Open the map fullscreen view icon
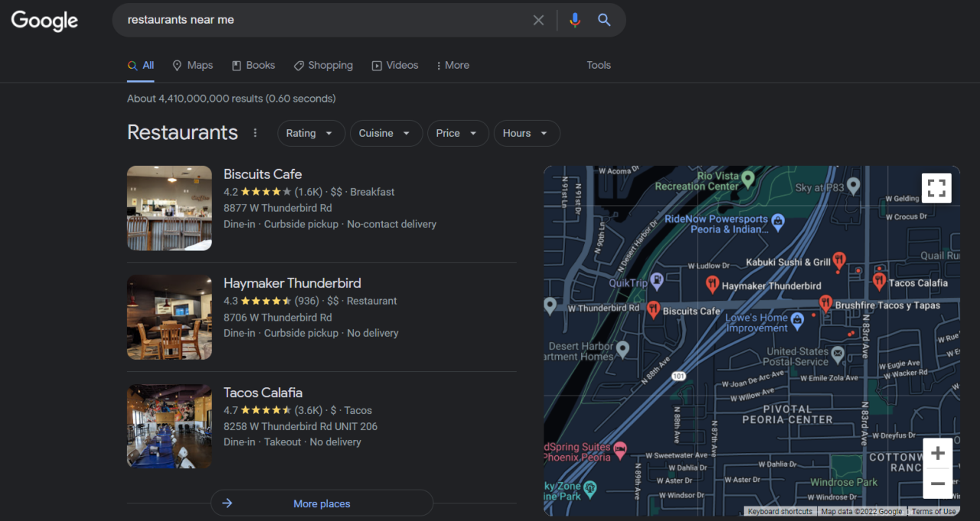This screenshot has height=521, width=980. 936,187
